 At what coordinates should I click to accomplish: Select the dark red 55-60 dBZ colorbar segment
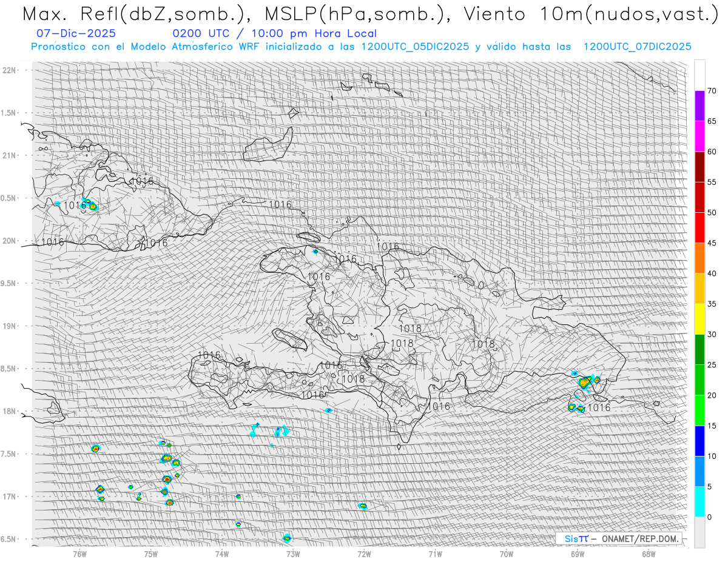click(x=699, y=167)
